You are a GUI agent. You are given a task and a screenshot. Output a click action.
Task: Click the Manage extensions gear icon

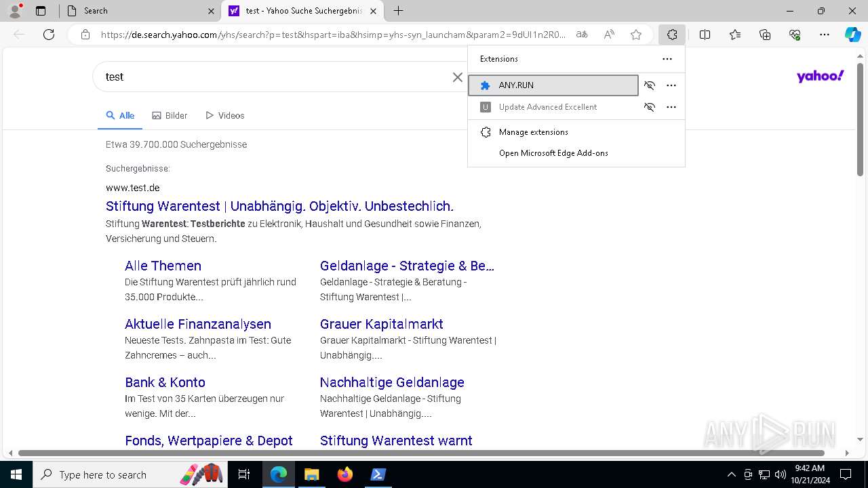click(x=486, y=132)
